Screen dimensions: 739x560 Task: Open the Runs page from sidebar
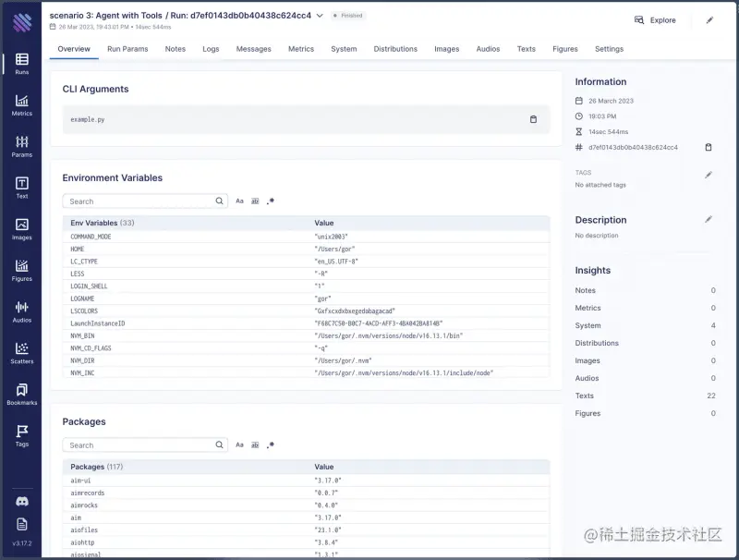pyautogui.click(x=21, y=64)
